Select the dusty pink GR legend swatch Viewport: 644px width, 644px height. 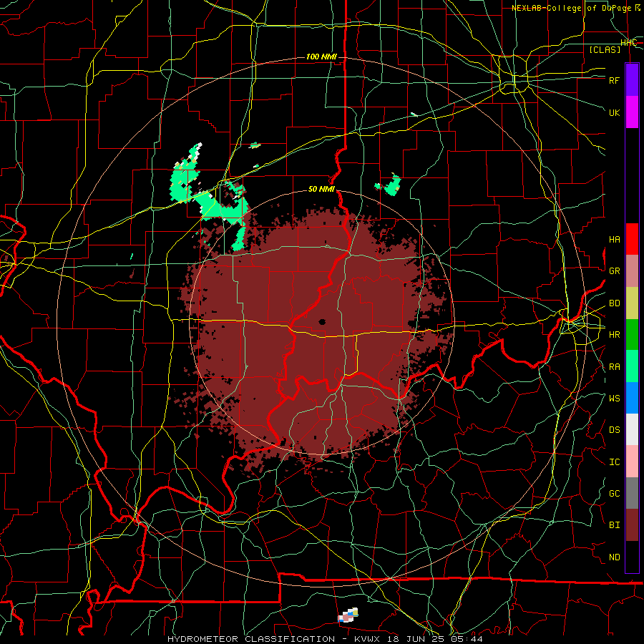coord(632,271)
